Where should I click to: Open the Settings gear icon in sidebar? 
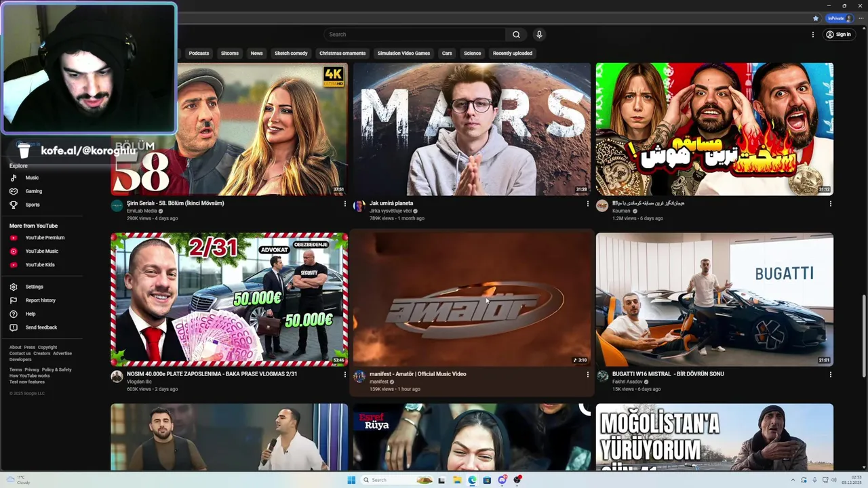(x=14, y=287)
